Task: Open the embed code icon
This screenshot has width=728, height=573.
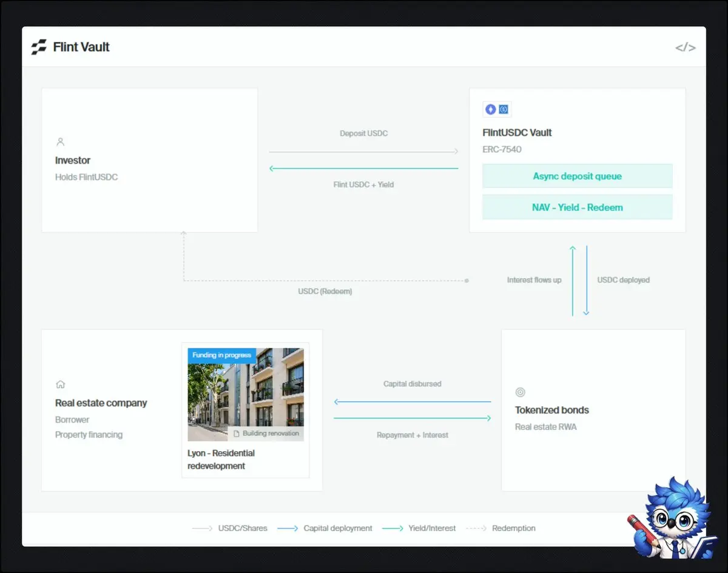Action: tap(686, 47)
